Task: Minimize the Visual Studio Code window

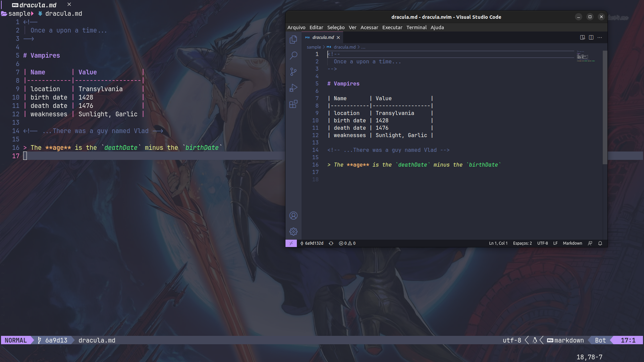Action: pyautogui.click(x=579, y=17)
